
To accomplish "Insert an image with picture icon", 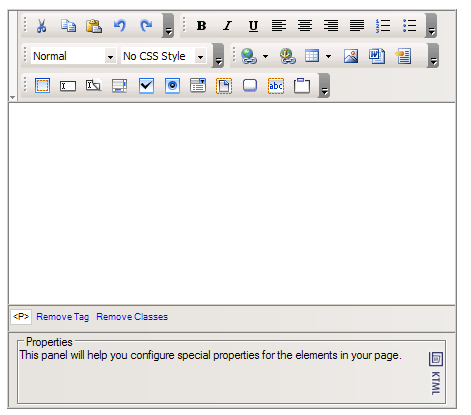I will point(351,56).
